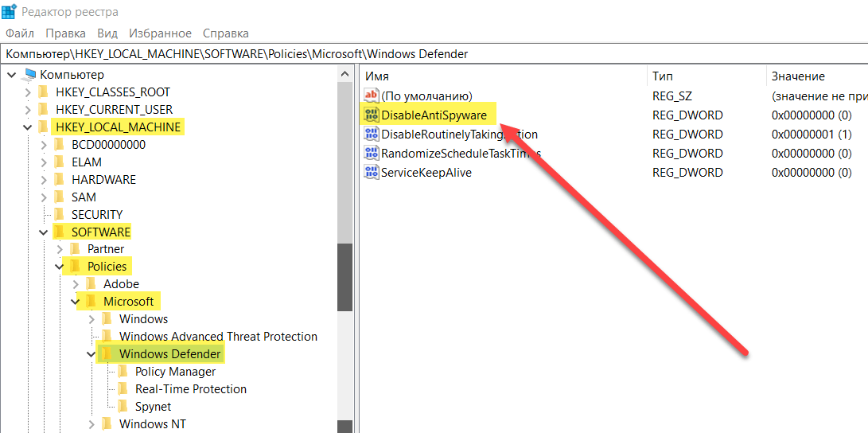Image resolution: width=868 pixels, height=433 pixels.
Task: Click the HKEY_CLASSES_ROOT folder icon
Action: tap(43, 92)
